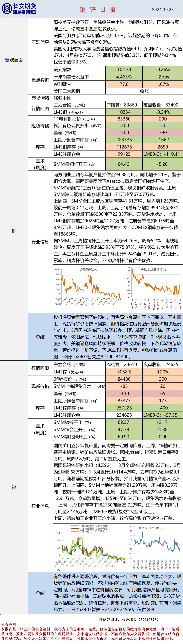Click the zinc 基差 change 65
Screen dimensions: 183x644
coord(163,393)
